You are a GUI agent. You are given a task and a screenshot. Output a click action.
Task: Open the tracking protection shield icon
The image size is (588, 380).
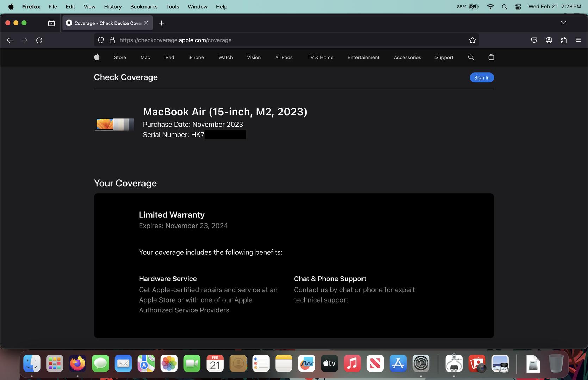pos(101,40)
